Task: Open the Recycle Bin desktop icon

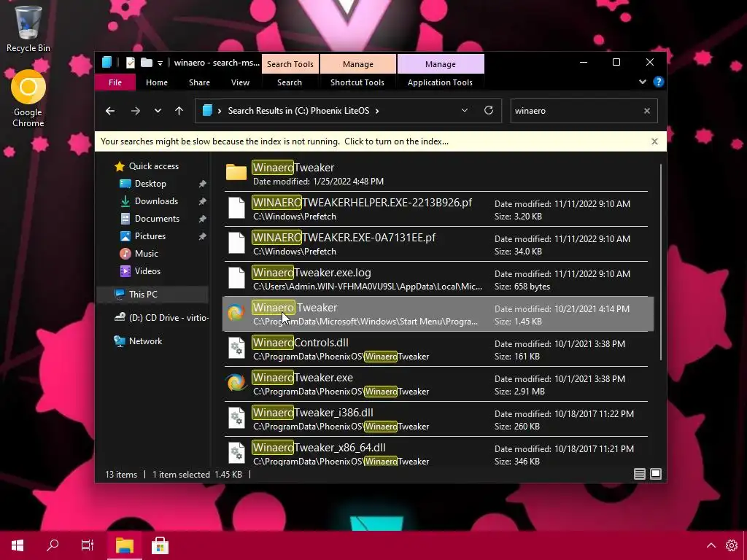Action: [28, 28]
